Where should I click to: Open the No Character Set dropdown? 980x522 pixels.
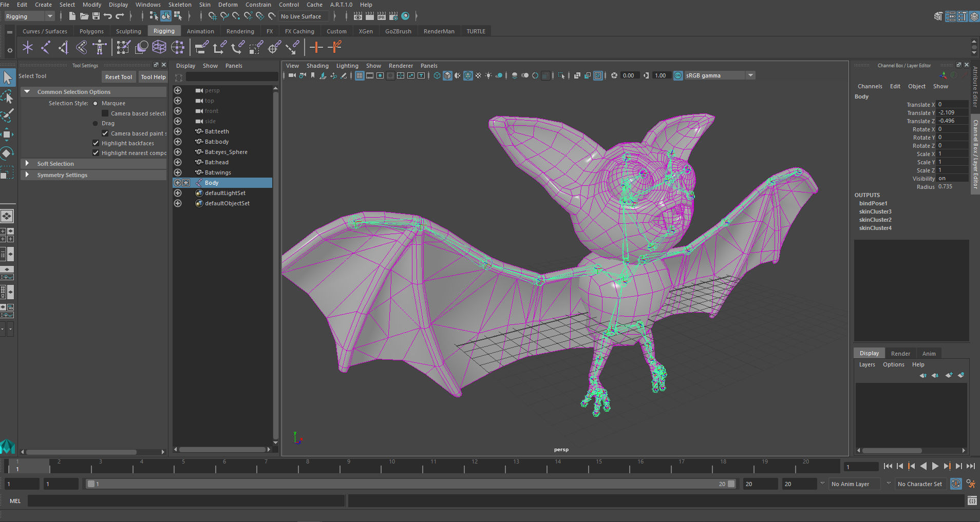(x=920, y=484)
